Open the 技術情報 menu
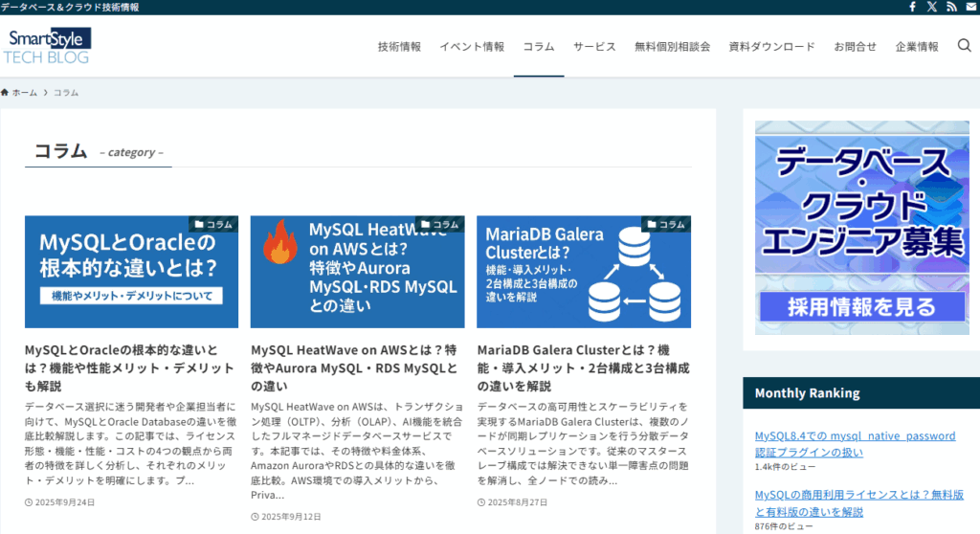 399,46
